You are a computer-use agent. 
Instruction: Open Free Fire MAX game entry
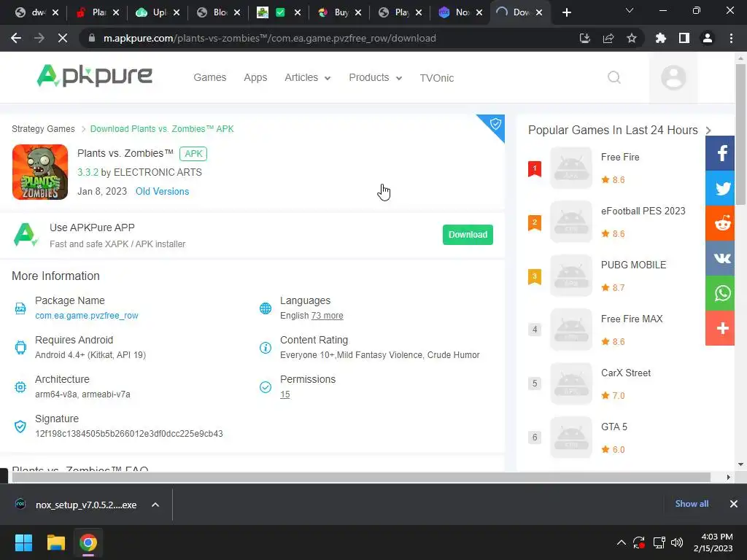[x=632, y=319]
